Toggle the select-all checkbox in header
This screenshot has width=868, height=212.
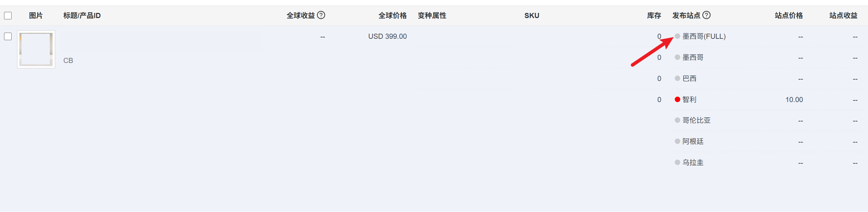[x=8, y=16]
